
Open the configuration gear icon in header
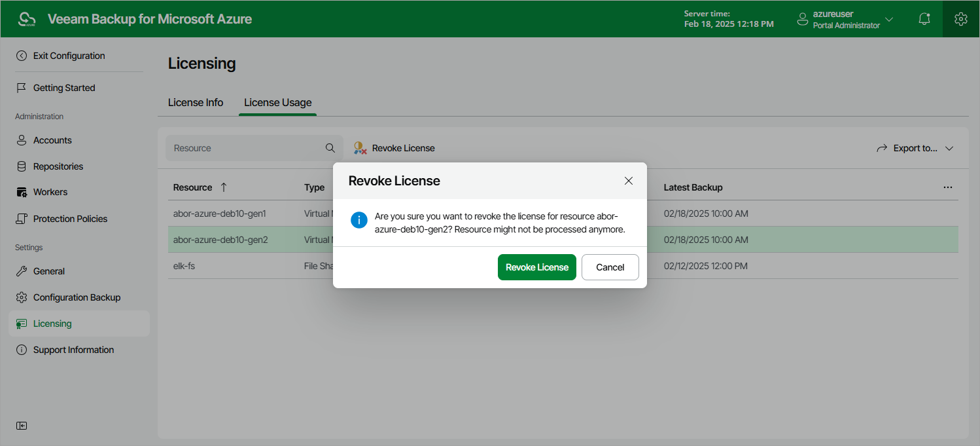pyautogui.click(x=960, y=19)
